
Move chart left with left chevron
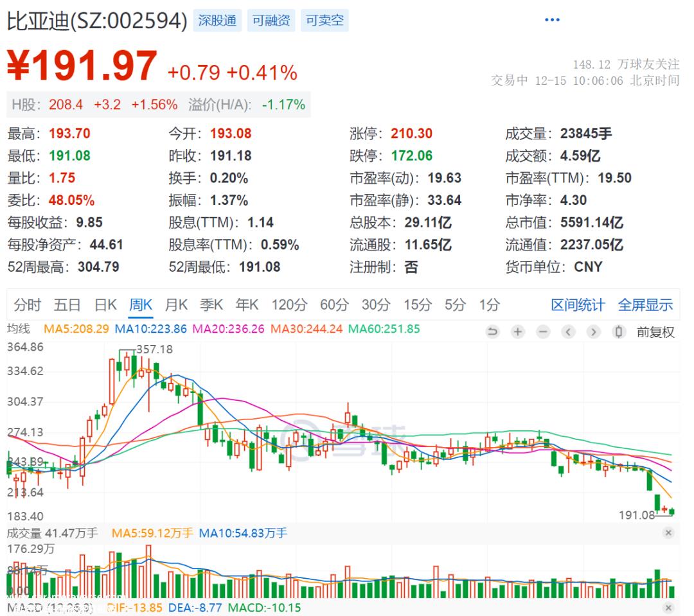click(568, 331)
